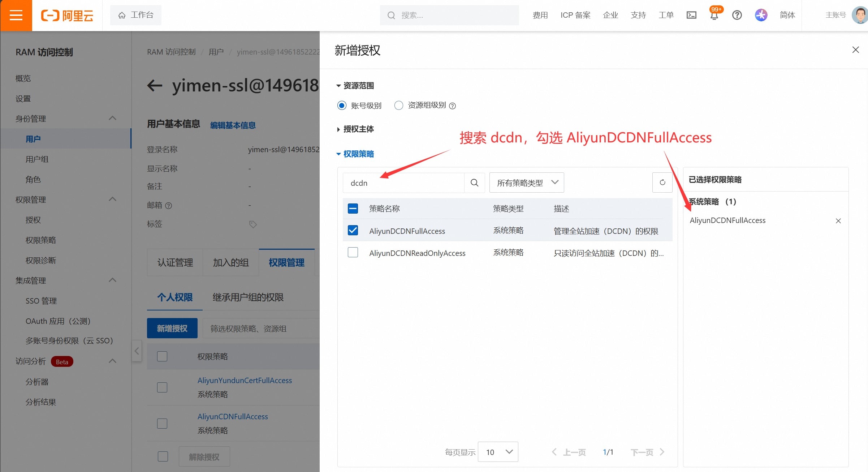868x472 pixels.
Task: Open the Cloud Shell terminal icon
Action: (691, 15)
